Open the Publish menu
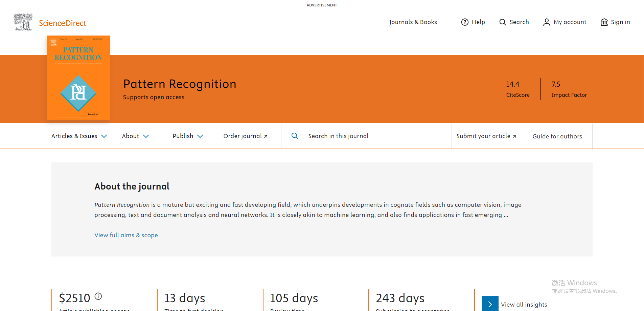This screenshot has height=311, width=644. [188, 136]
